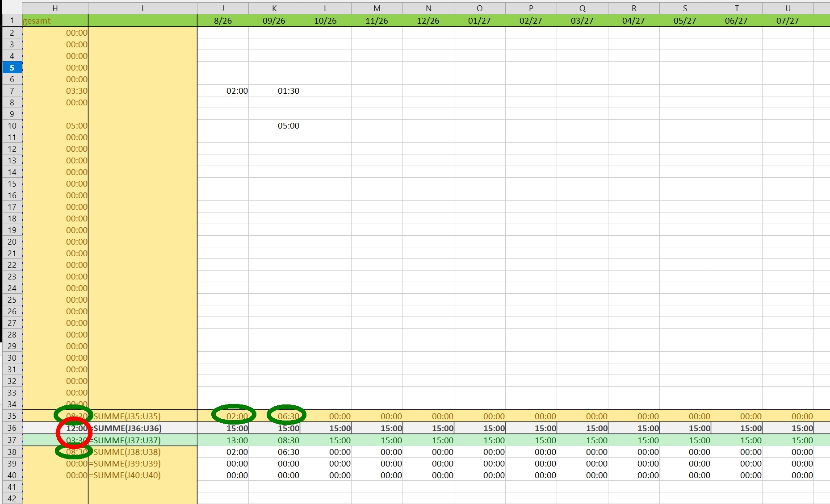
Task: Select row header 42
Action: [12, 498]
